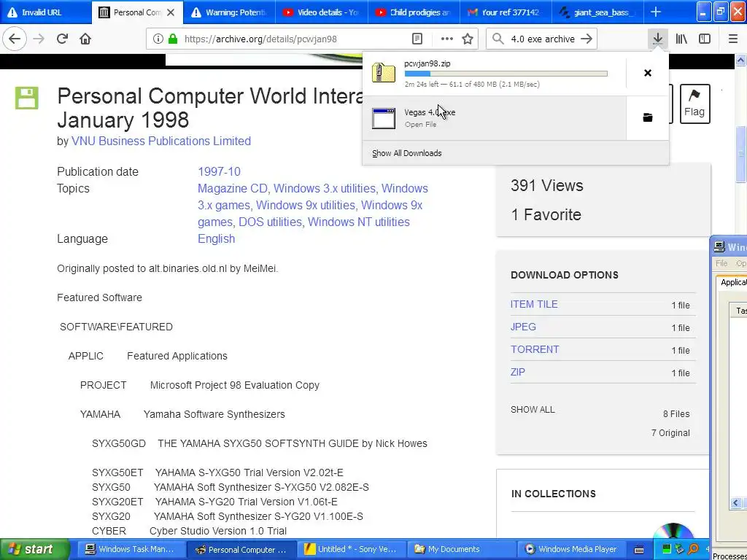The image size is (747, 560).
Task: Show sidebars toolbar button
Action: [x=705, y=39]
